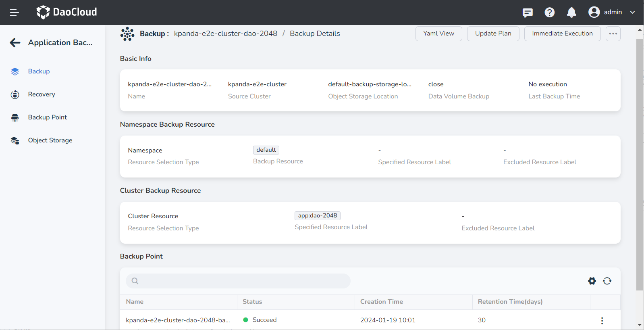This screenshot has height=330, width=644.
Task: Open row actions for the backup point
Action: point(602,321)
